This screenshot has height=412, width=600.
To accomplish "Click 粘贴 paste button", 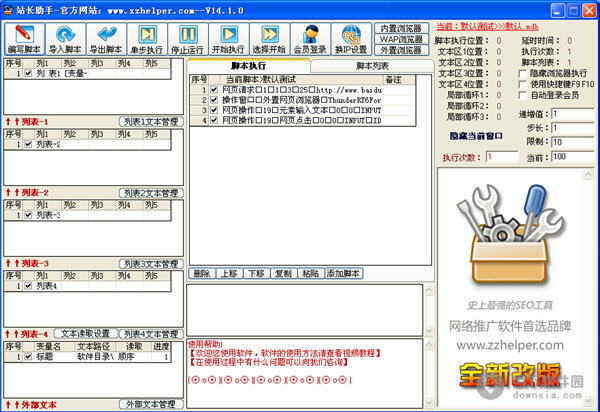I will pos(310,274).
